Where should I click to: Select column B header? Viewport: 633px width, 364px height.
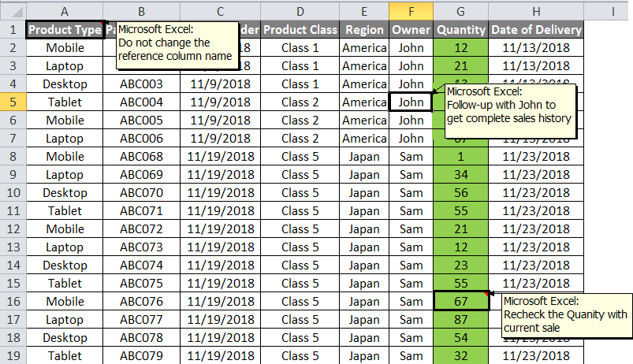[x=141, y=12]
